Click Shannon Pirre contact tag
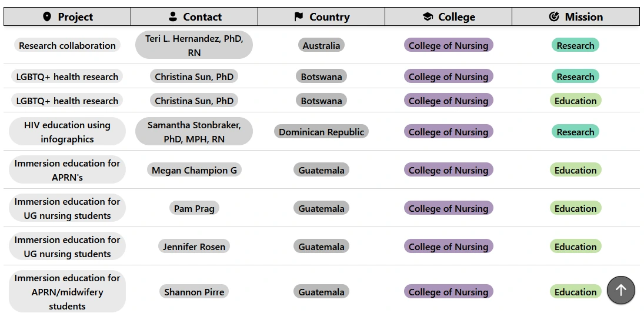This screenshot has height=313, width=644. 194,292
